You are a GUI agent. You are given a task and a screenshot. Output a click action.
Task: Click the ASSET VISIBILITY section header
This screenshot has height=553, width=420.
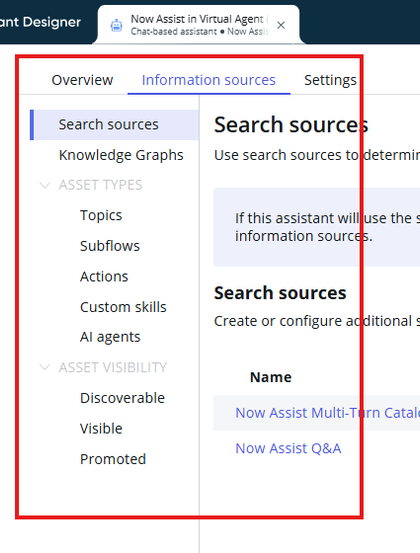pyautogui.click(x=112, y=367)
